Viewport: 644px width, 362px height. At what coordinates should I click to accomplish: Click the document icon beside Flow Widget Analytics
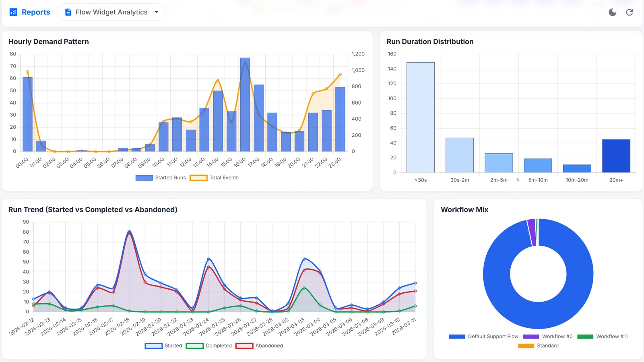[68, 12]
